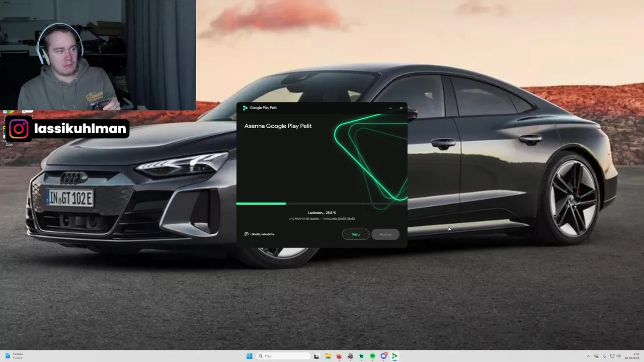Launch Firefox from the taskbar
Viewport: 644px width, 362px height.
click(x=339, y=356)
